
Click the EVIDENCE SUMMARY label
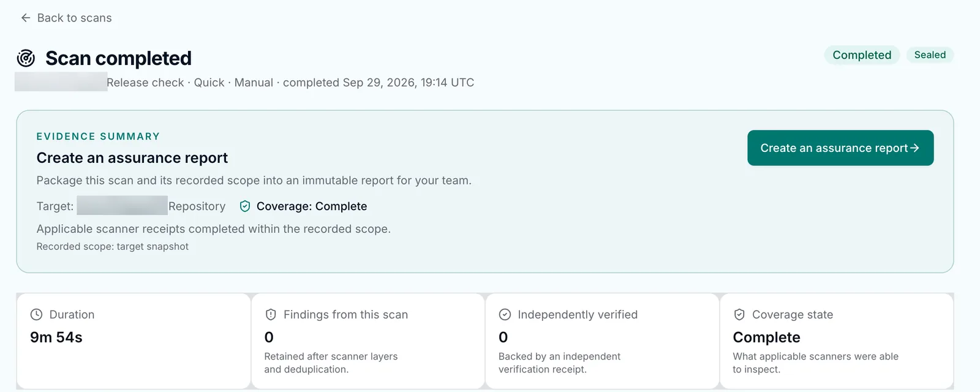98,136
